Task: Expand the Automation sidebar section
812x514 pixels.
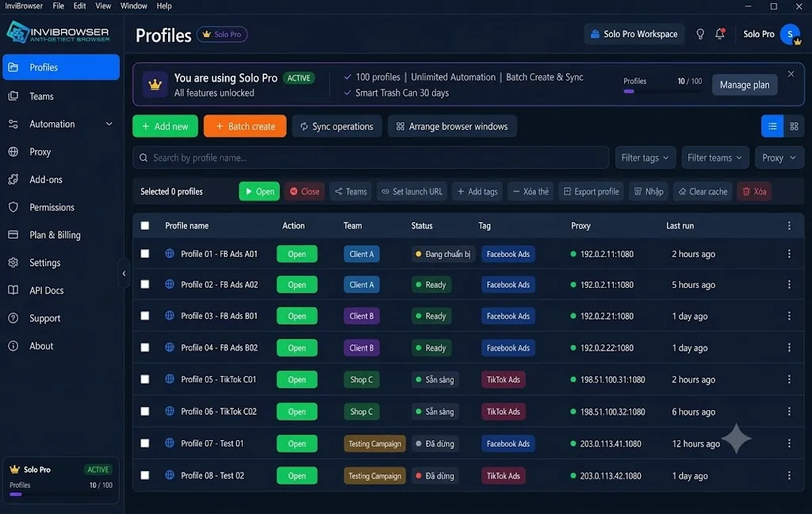Action: coord(60,125)
